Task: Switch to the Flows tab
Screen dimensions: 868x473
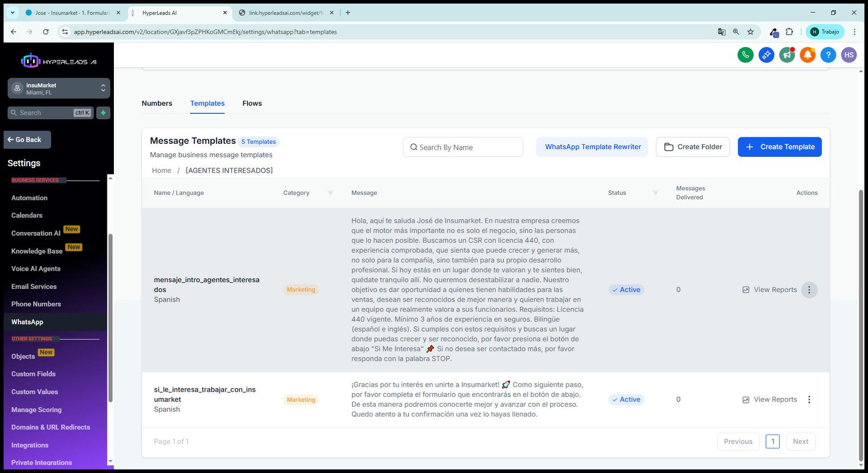Action: (x=252, y=104)
